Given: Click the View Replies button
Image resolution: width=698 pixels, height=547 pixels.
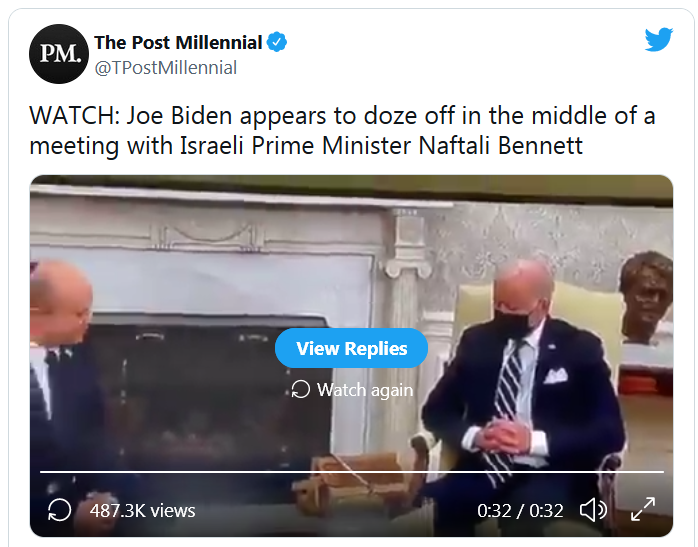Looking at the screenshot, I should click(x=352, y=348).
